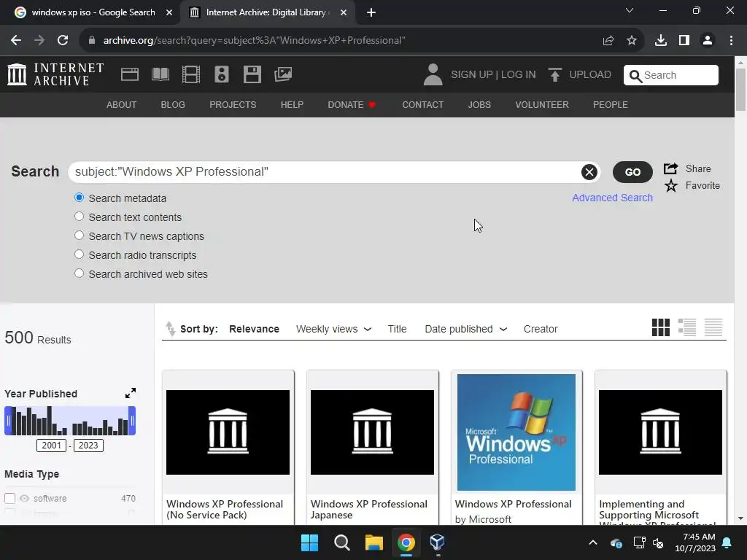Click the Favorite star icon
This screenshot has width=747, height=560.
pyautogui.click(x=671, y=186)
